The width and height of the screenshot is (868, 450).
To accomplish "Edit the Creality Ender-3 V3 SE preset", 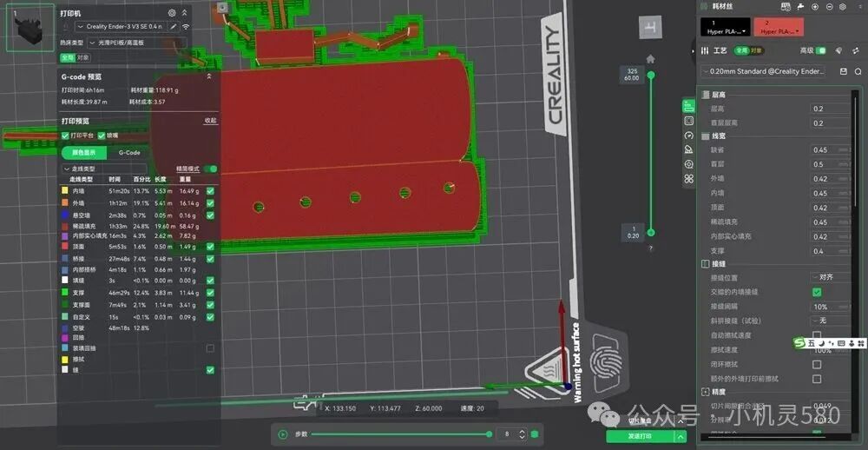I will coord(174,26).
